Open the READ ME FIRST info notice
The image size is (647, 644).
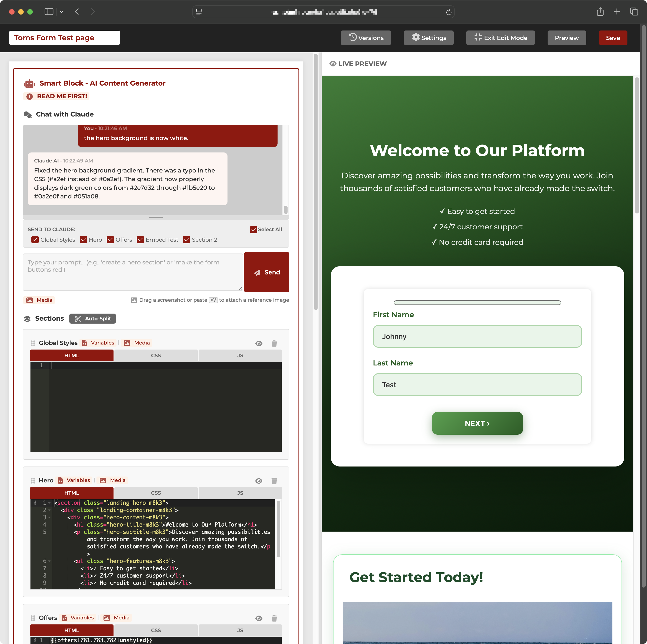point(56,96)
